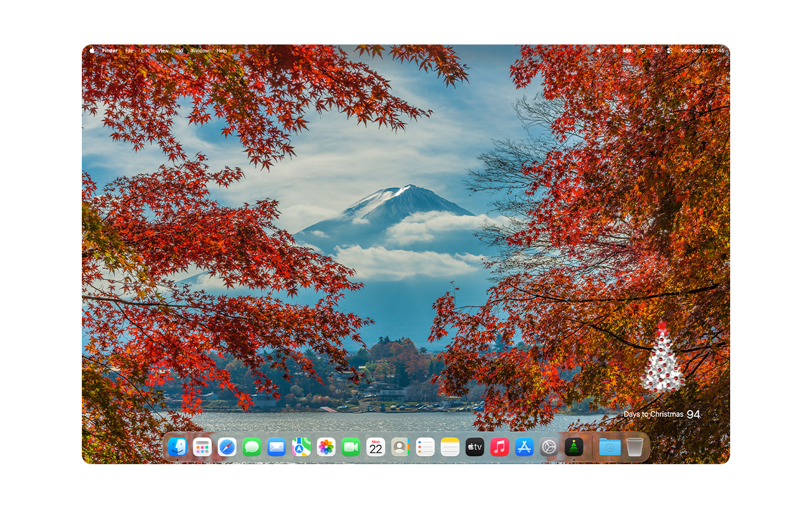Open the Help menu
The image size is (812, 508).
click(x=221, y=51)
